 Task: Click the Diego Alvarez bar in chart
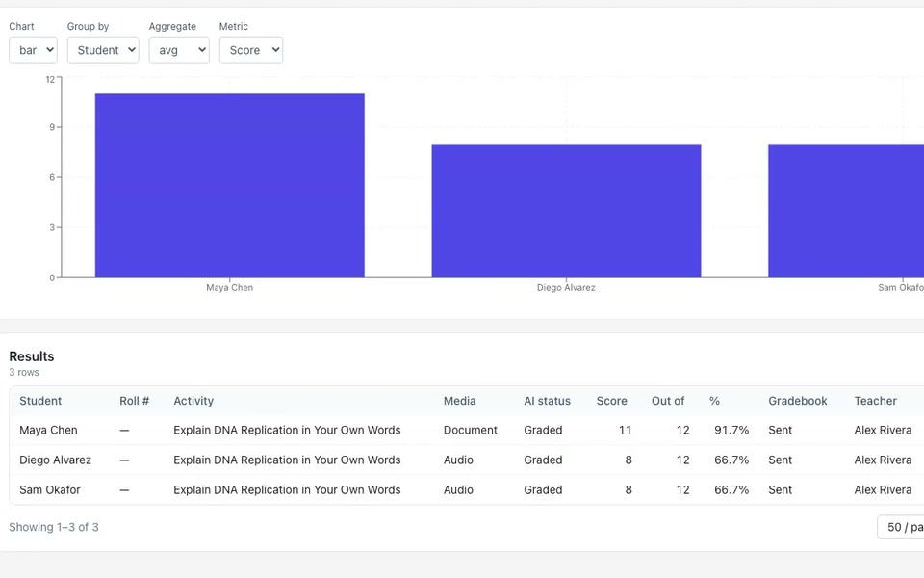[x=566, y=211]
